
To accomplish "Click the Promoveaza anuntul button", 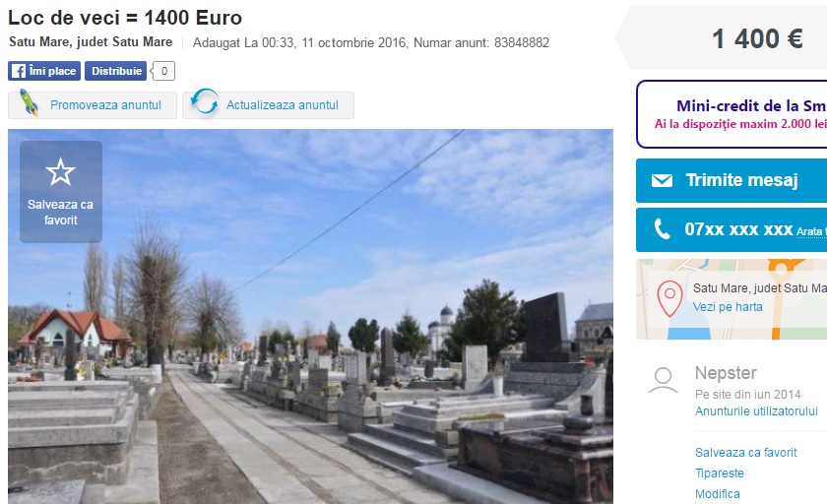I will pos(93,105).
